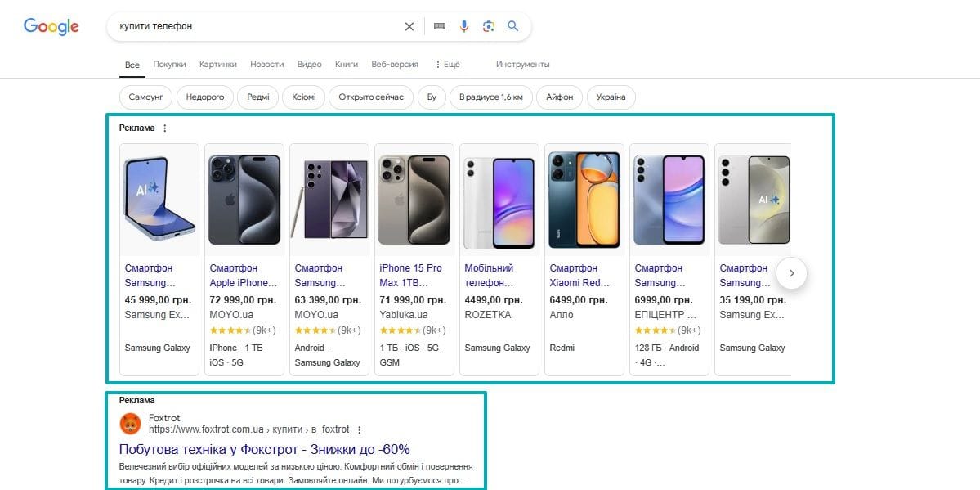Image resolution: width=980 pixels, height=490 pixels.
Task: Open Мобільний телефон product link
Action: coord(490,276)
